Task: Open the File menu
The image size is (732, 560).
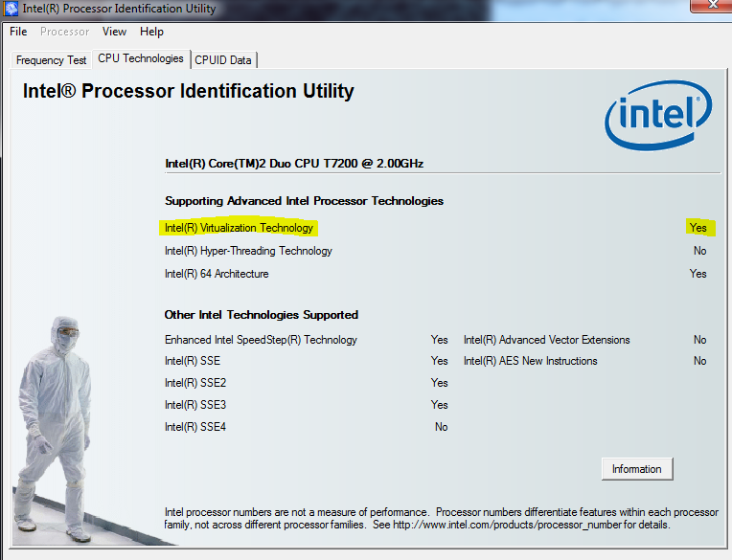Action: click(18, 32)
